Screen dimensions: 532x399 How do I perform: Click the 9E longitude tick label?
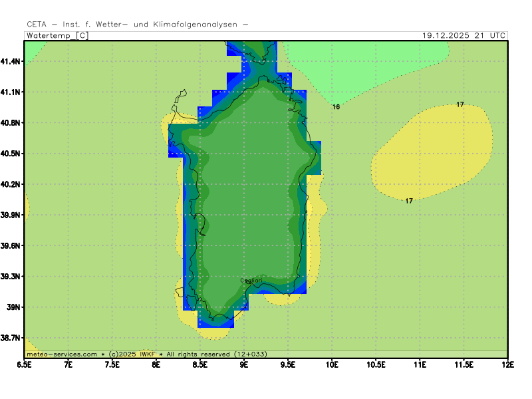click(x=244, y=364)
